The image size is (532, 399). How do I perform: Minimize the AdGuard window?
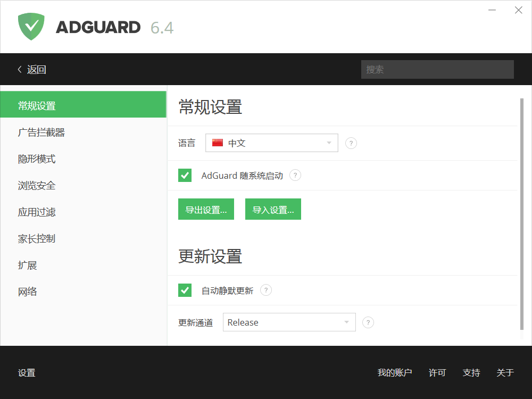click(x=492, y=10)
